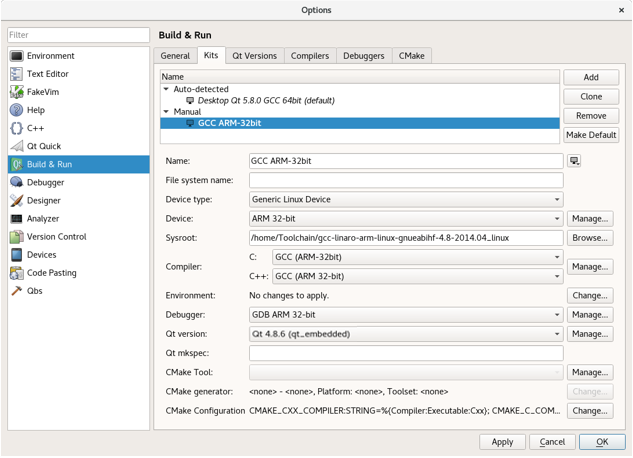633x458 pixels.
Task: Click the Help question mark icon
Action: coord(17,110)
